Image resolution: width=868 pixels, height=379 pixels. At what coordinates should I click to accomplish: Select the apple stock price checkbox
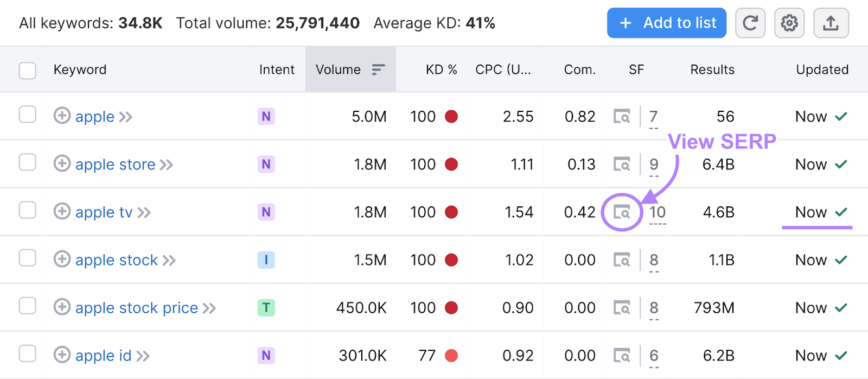point(28,306)
